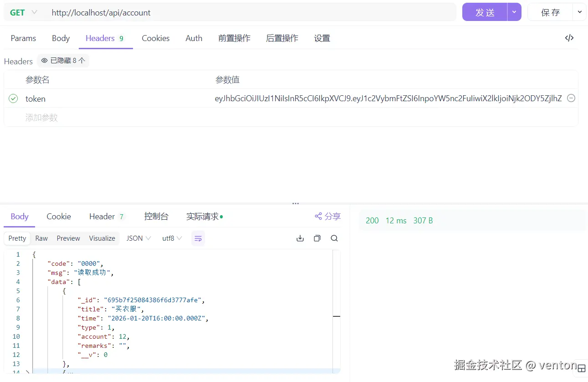Share the response via 分享

pos(328,217)
